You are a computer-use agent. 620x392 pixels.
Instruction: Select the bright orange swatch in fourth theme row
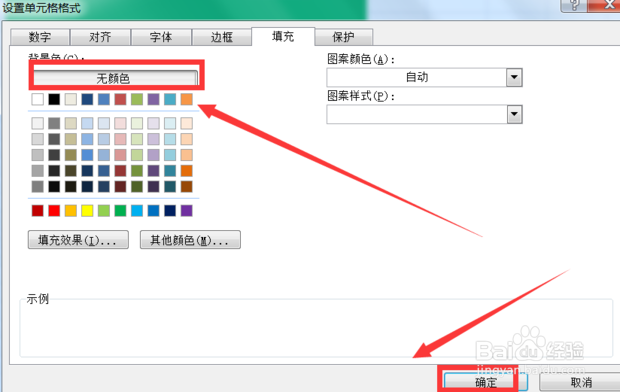click(x=187, y=170)
